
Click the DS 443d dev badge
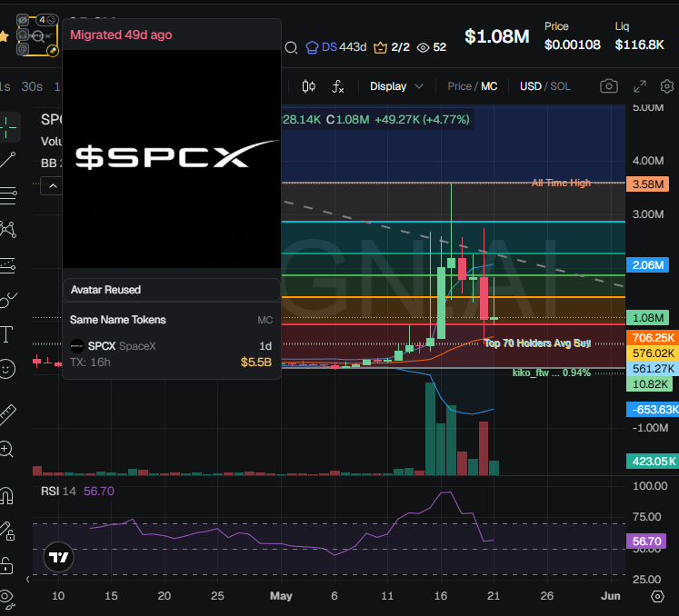pos(336,46)
